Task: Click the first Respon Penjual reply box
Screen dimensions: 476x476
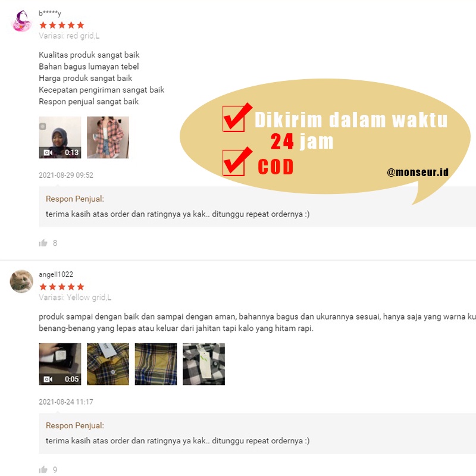Action: [x=258, y=206]
